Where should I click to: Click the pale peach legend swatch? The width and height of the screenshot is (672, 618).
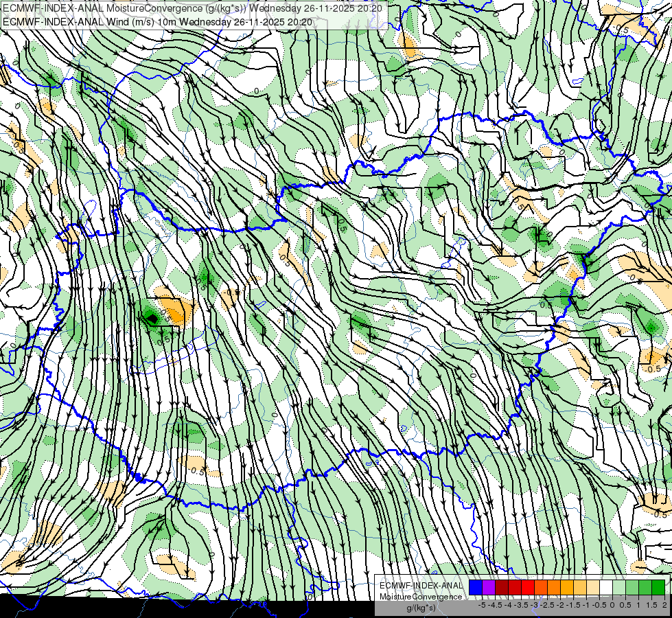(593, 588)
